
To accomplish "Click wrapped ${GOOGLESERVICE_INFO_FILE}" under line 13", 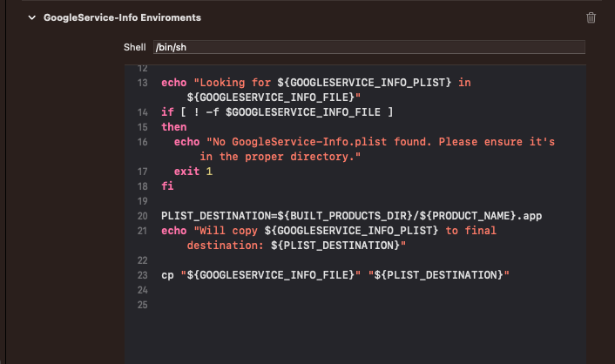I will point(274,98).
